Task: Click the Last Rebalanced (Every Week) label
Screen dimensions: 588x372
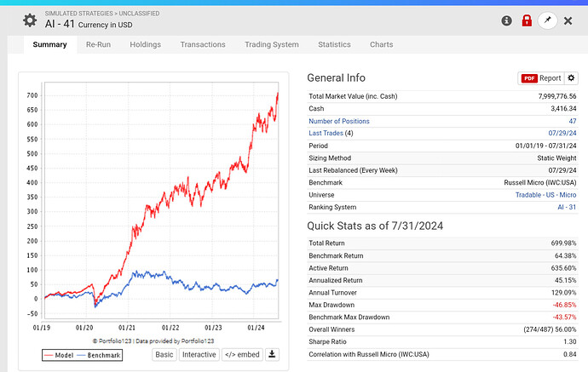Action: coord(353,170)
